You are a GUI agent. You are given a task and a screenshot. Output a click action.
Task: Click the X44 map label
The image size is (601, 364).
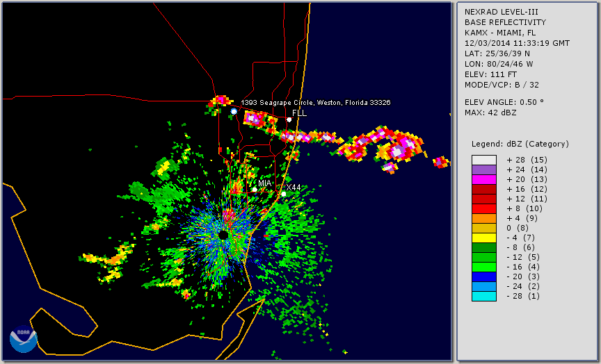click(294, 187)
